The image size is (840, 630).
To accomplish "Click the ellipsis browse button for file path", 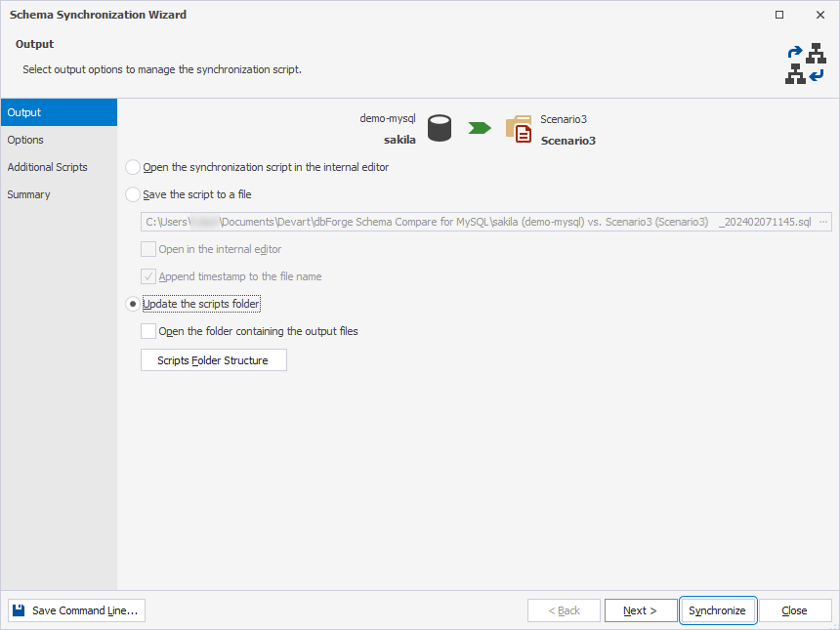I will pyautogui.click(x=823, y=222).
